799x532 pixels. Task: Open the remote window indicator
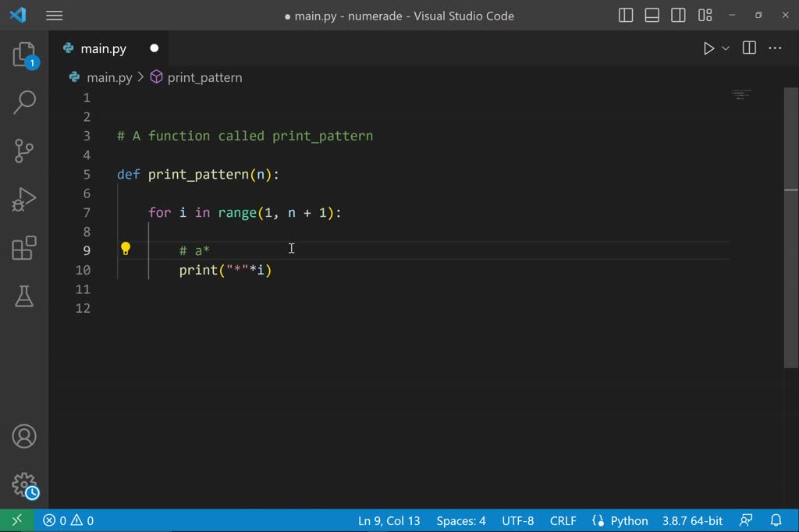[x=17, y=520]
